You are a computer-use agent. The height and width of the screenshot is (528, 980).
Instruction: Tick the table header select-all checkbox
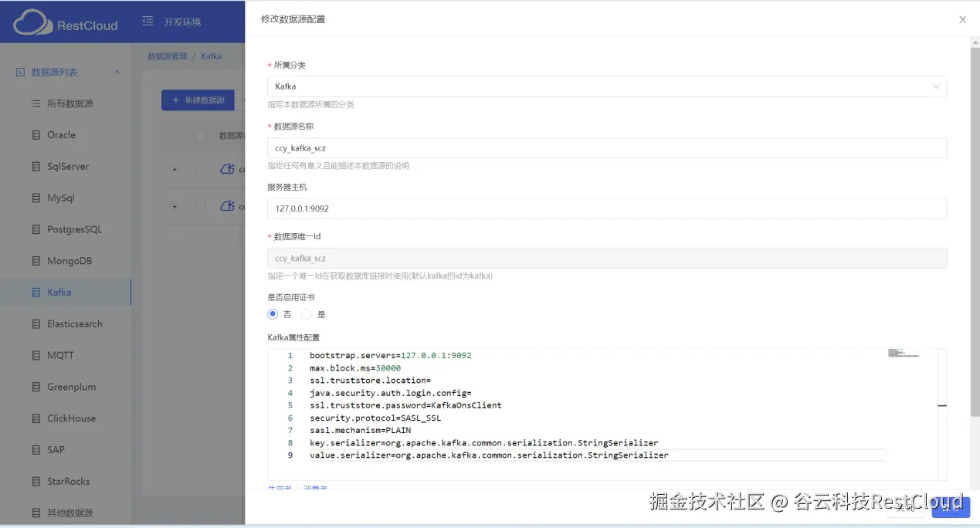pos(201,136)
